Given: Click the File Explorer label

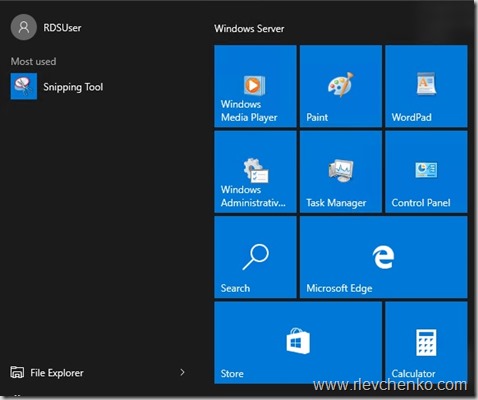Looking at the screenshot, I should [57, 373].
